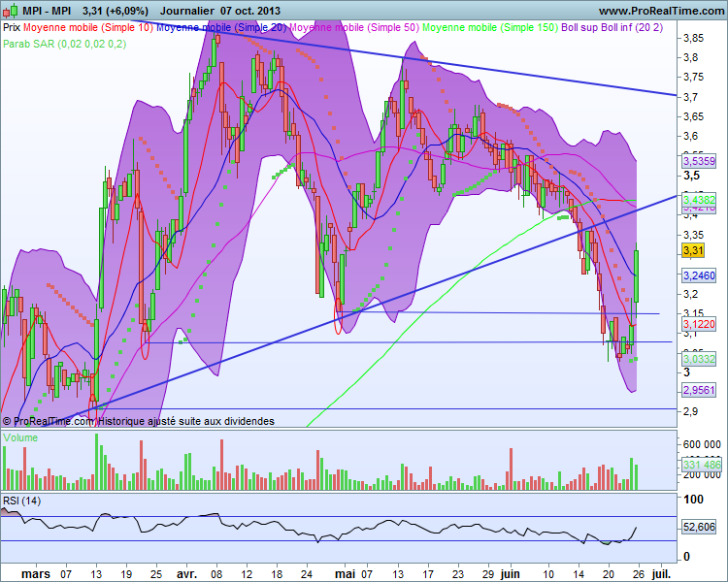Select the "MPI - MPI" chart title

(47, 11)
